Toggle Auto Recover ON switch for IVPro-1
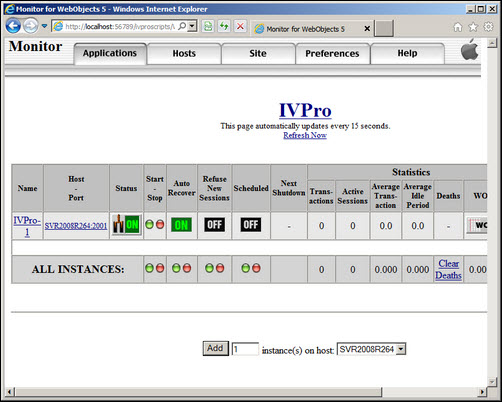The width and height of the screenshot is (502, 402). pos(181,225)
